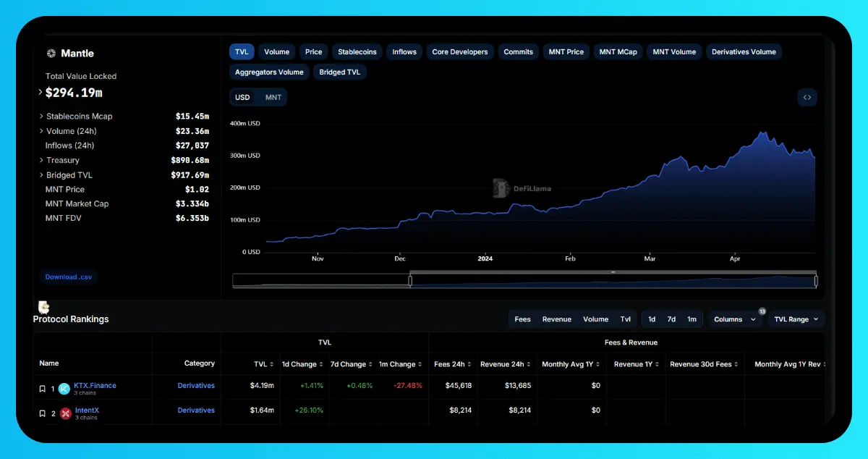
Task: Sort by TVL column arrows
Action: coord(272,365)
